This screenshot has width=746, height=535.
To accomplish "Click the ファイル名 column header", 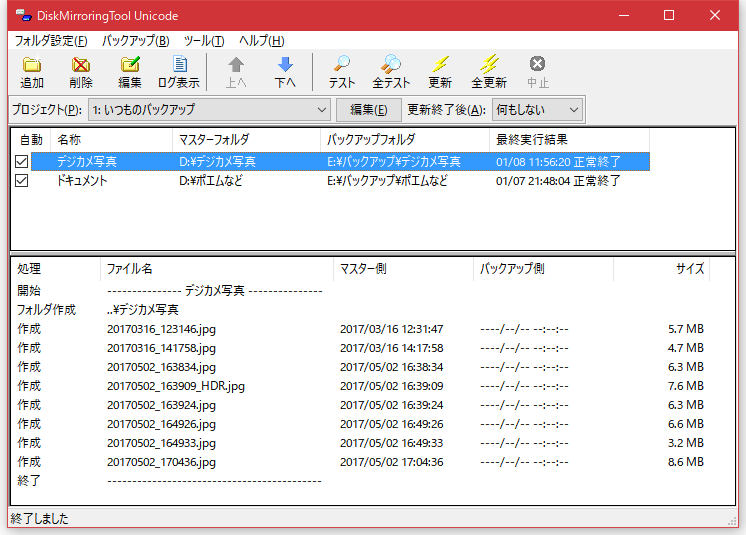I will pyautogui.click(x=216, y=268).
